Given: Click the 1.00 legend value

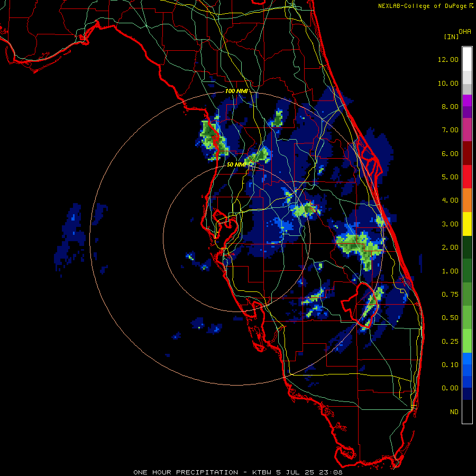Looking at the screenshot, I should coord(450,271).
